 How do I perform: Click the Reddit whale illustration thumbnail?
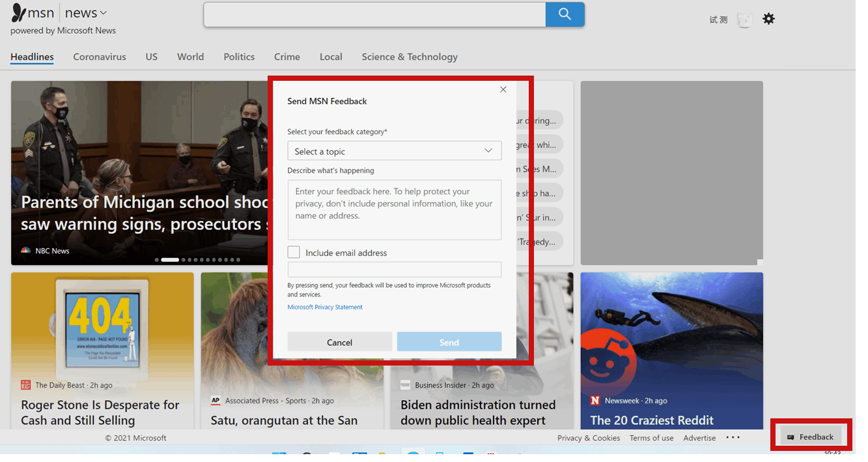pyautogui.click(x=671, y=331)
